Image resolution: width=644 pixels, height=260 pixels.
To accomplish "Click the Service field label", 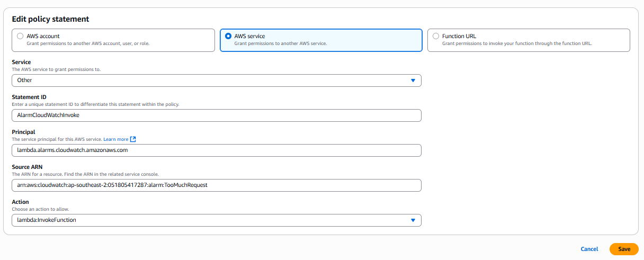I will click(x=21, y=62).
